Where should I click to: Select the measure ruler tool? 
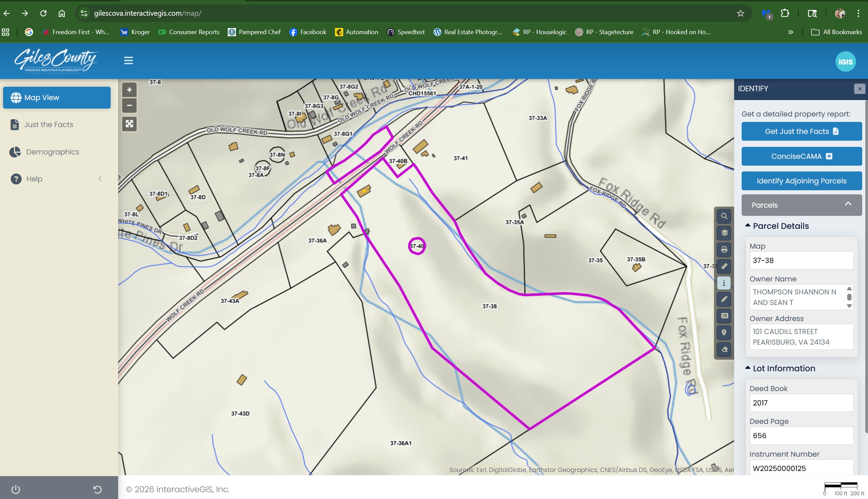724,266
